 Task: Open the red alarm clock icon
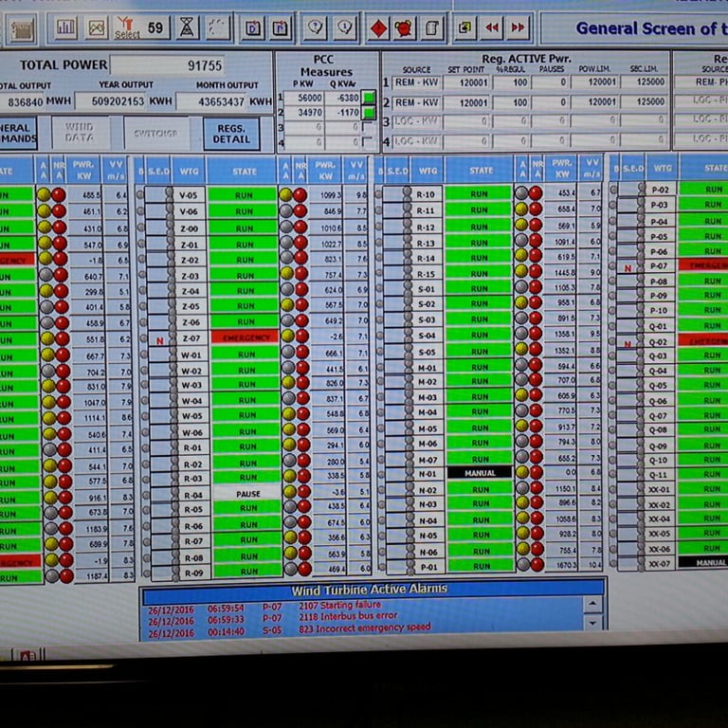[x=404, y=28]
